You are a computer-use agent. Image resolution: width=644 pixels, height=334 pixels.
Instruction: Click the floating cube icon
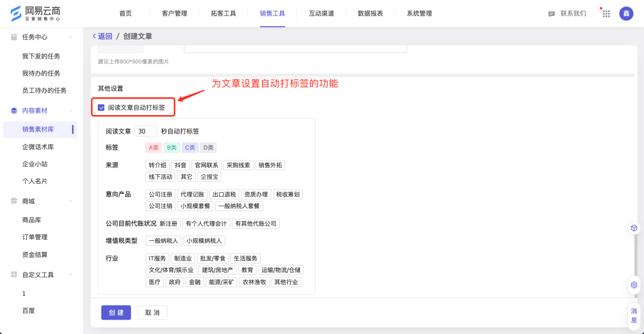[634, 228]
